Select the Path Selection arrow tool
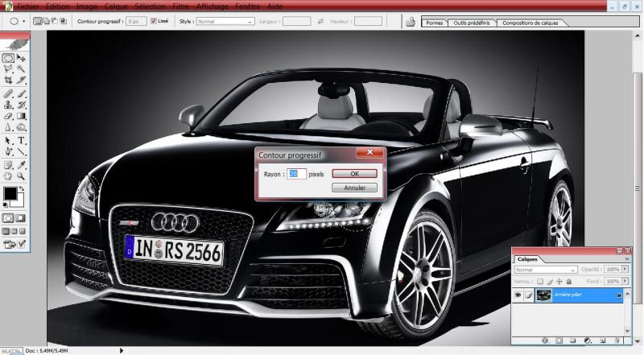 pos(8,141)
